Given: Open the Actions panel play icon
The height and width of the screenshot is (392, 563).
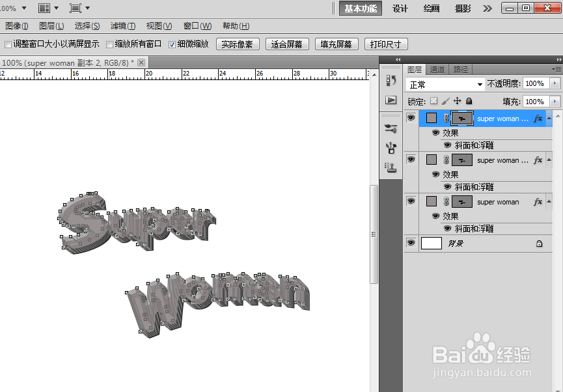Looking at the screenshot, I should click(391, 100).
